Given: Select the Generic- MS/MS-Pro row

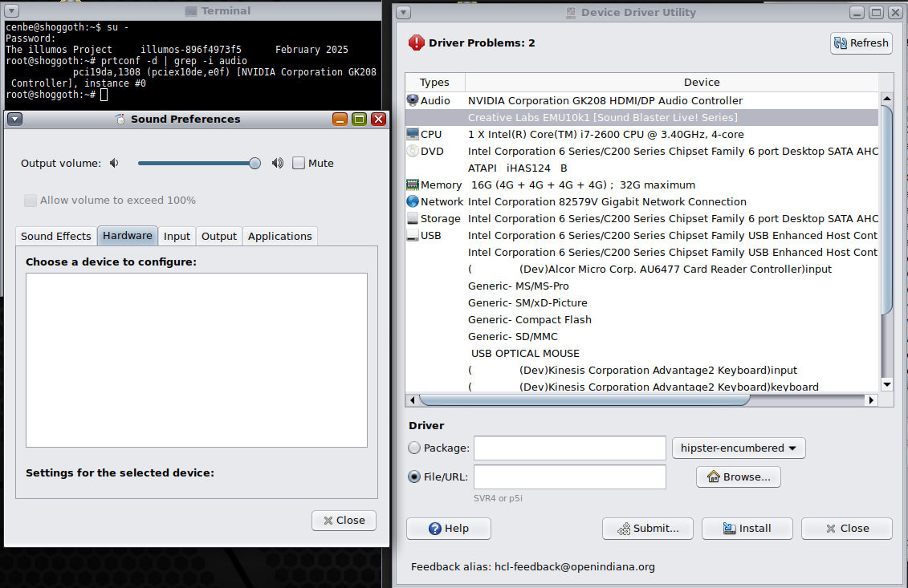Looking at the screenshot, I should 641,286.
